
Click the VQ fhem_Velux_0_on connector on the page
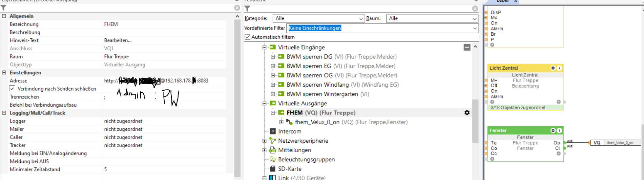(x=616, y=143)
